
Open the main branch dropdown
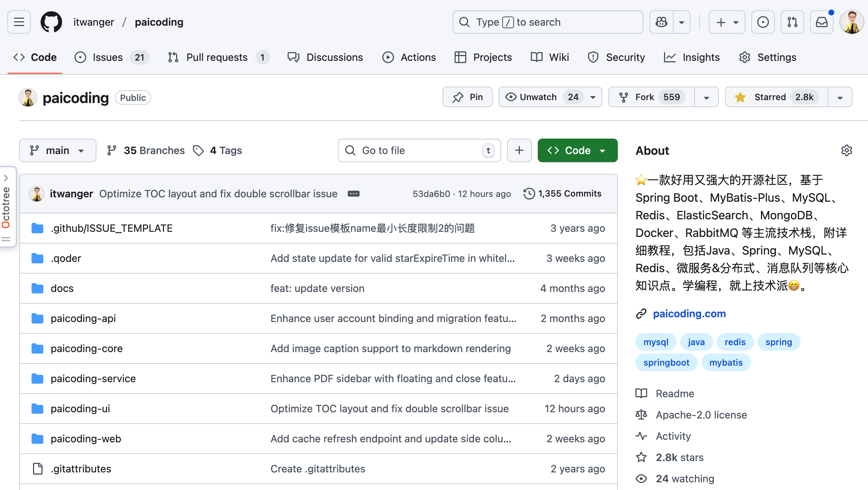[58, 150]
